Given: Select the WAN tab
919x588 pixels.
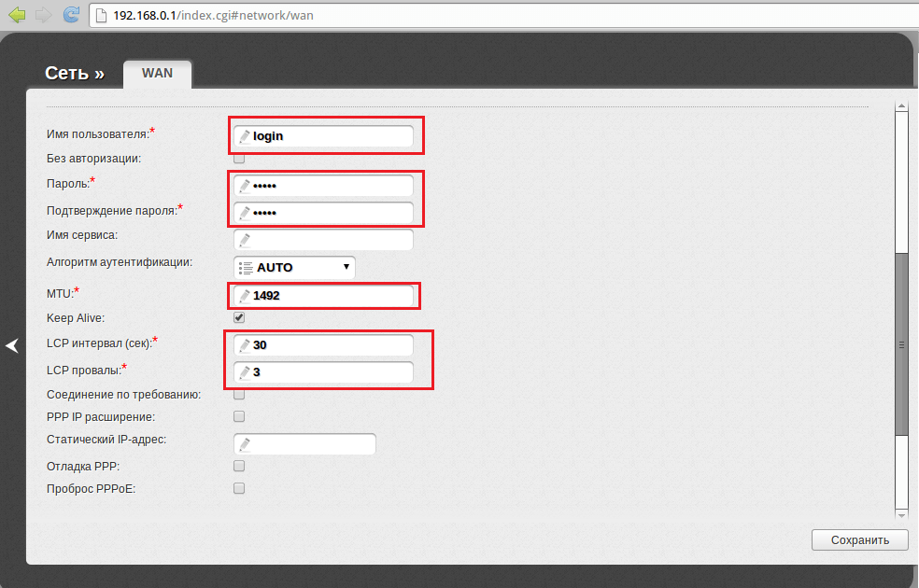Looking at the screenshot, I should [x=157, y=74].
